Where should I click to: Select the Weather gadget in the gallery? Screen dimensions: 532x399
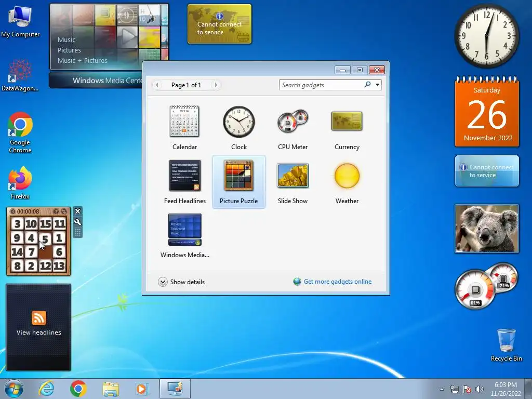pos(347,182)
